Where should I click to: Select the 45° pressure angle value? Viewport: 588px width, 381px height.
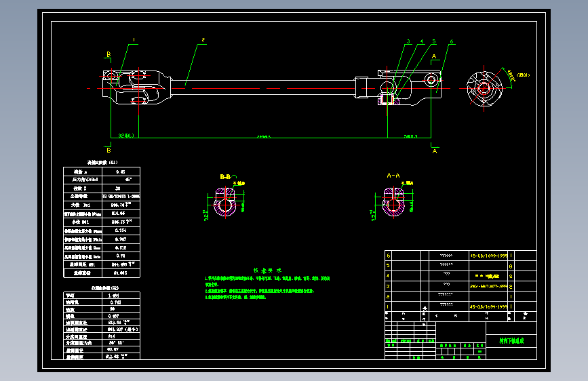128,179
